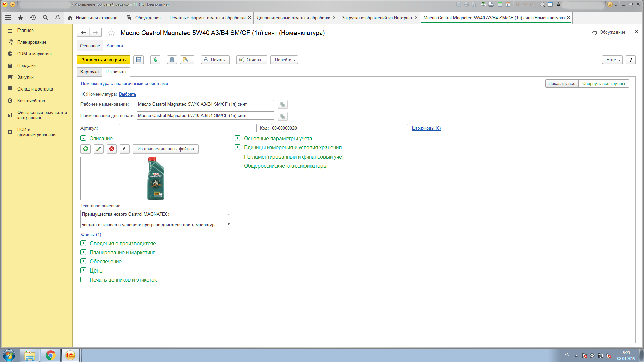Screen dimensions: 644x362
Task: Open Обсуждение discussion panel
Action: 608,32
